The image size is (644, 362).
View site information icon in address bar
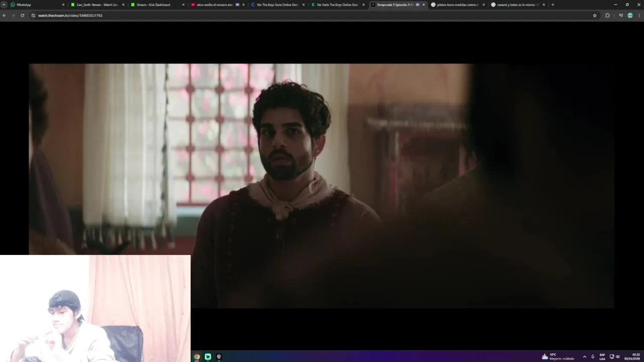(33, 16)
